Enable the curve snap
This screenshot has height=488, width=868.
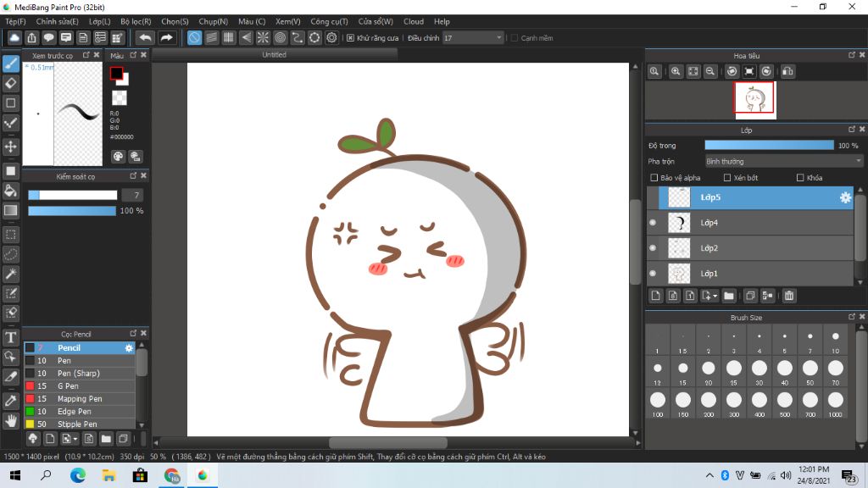point(298,37)
